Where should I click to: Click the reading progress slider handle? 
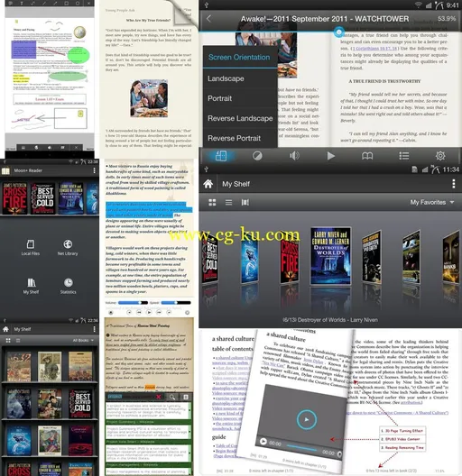[339, 32]
